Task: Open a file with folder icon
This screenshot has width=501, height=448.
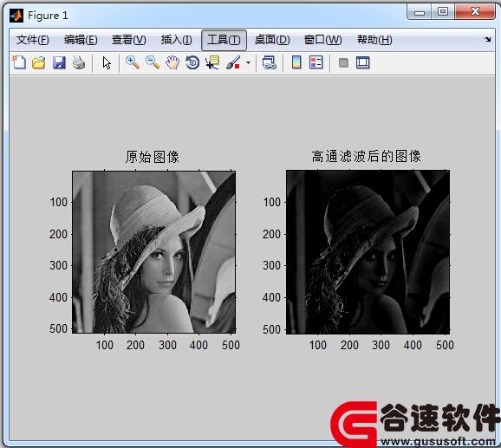Action: [x=39, y=62]
